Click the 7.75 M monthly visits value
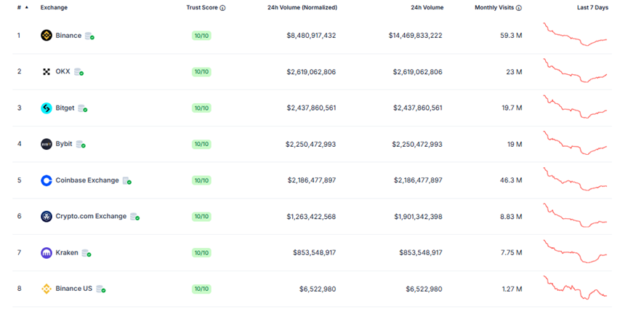Image resolution: width=644 pixels, height=309 pixels. 512,253
